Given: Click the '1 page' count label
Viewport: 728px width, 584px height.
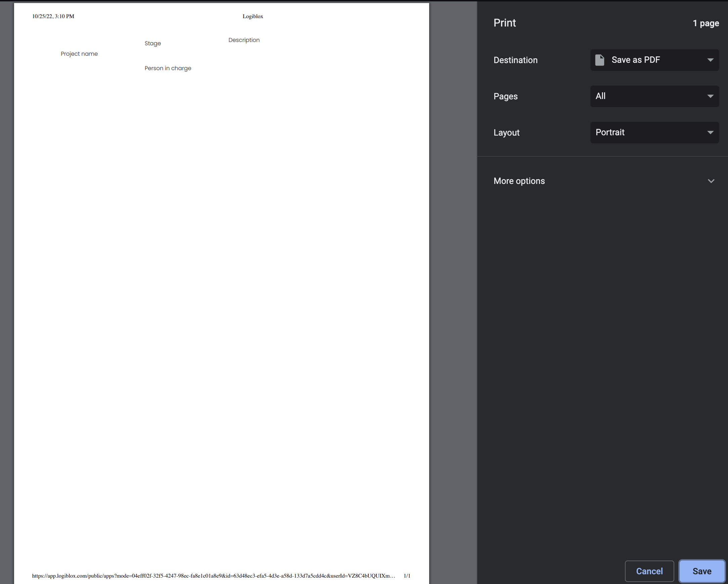Looking at the screenshot, I should coord(706,23).
